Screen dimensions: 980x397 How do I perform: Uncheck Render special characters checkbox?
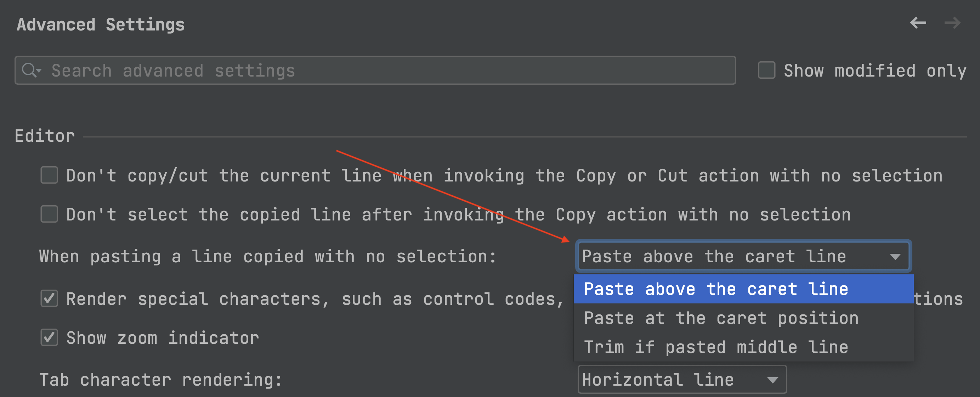49,299
